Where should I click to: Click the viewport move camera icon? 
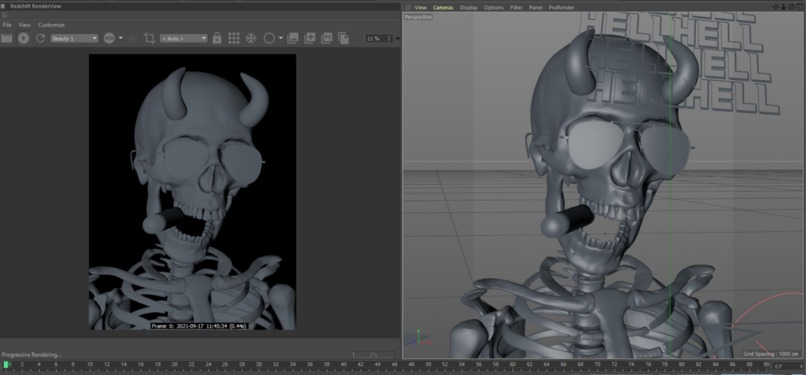(x=776, y=7)
